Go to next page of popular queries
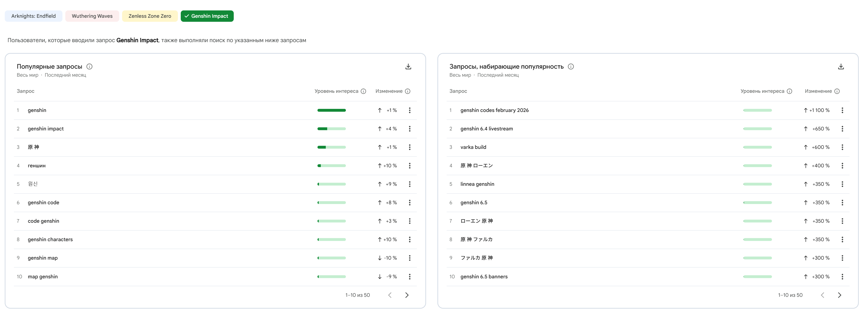Viewport: 868px width, 324px height. (407, 295)
